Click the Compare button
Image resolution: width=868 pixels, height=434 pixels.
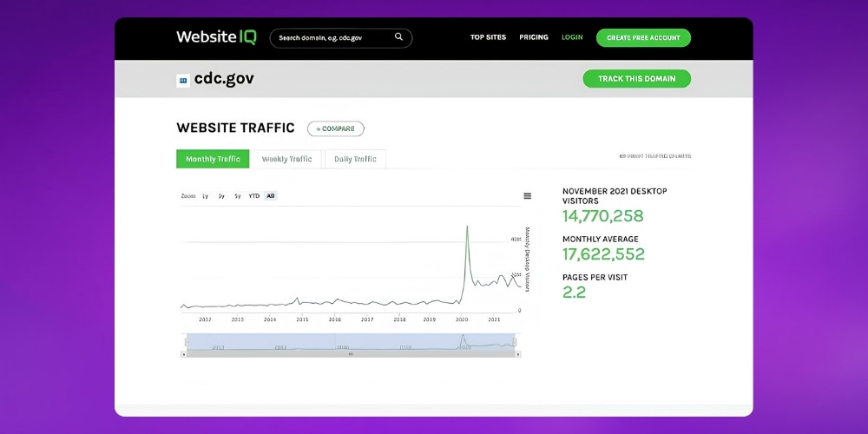335,128
